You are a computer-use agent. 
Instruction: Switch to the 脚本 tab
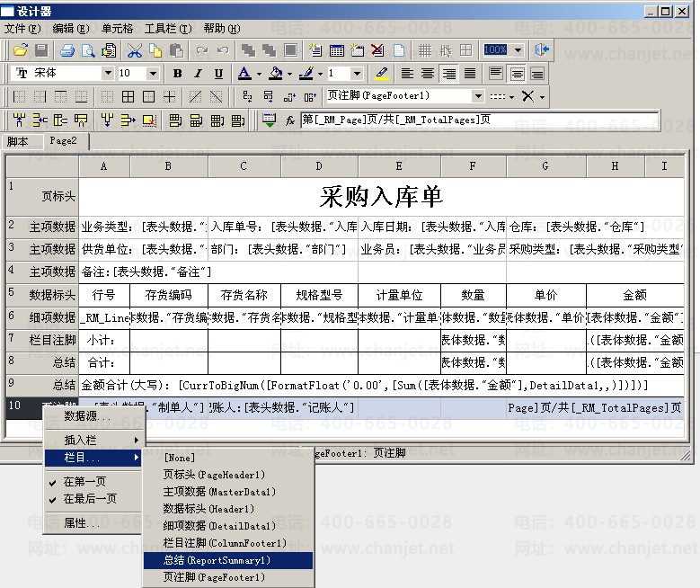coord(18,141)
